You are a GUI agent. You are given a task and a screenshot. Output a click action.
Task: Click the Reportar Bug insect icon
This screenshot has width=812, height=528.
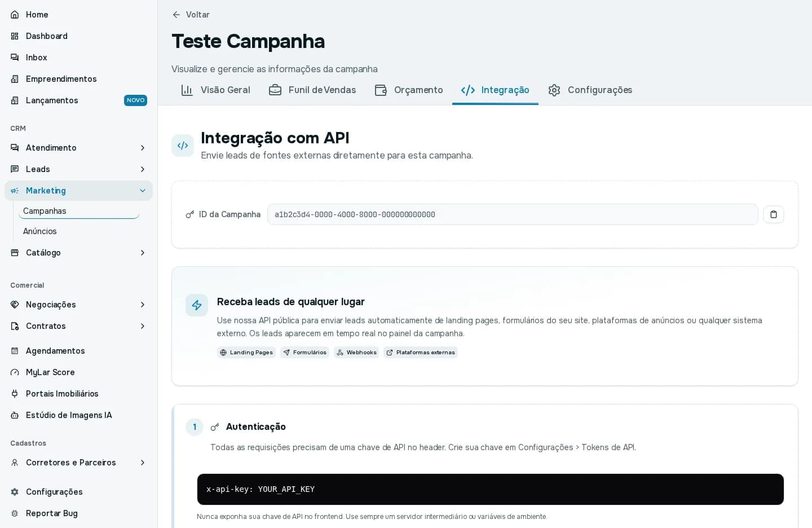pos(15,513)
